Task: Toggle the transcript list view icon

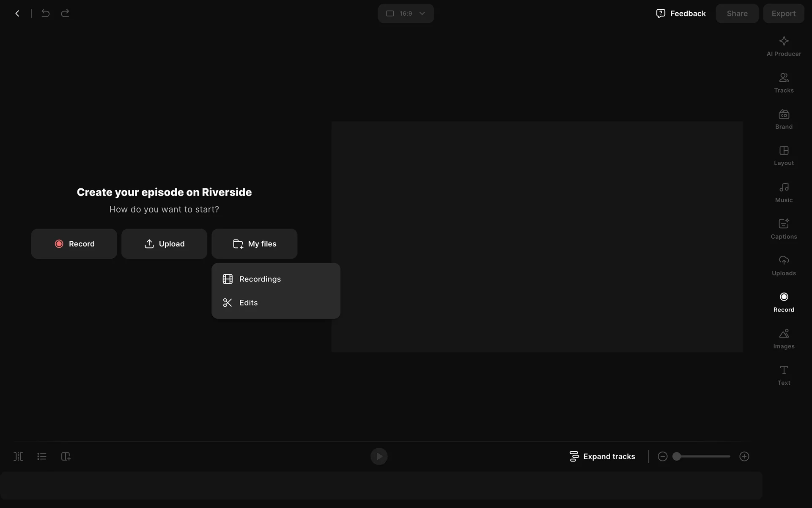Action: click(42, 456)
